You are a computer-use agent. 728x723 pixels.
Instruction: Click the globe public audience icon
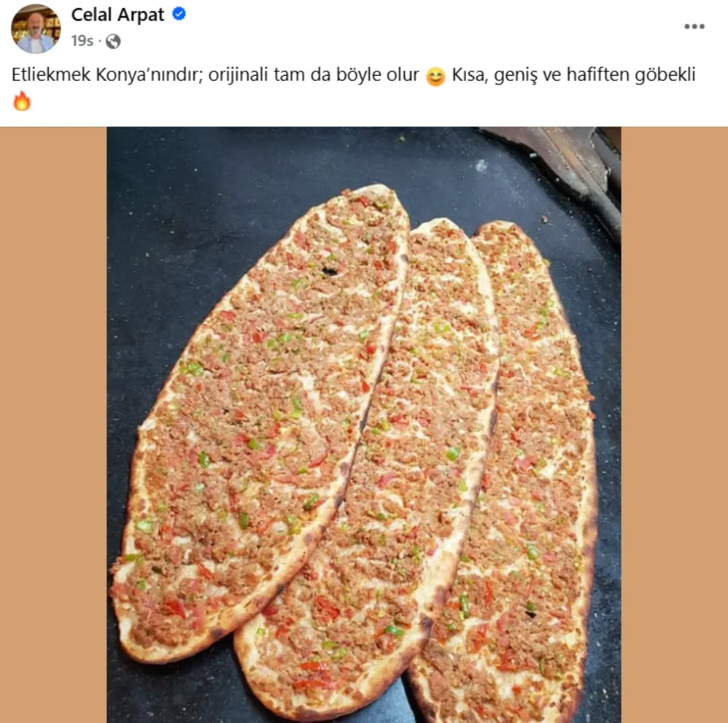pos(113,42)
